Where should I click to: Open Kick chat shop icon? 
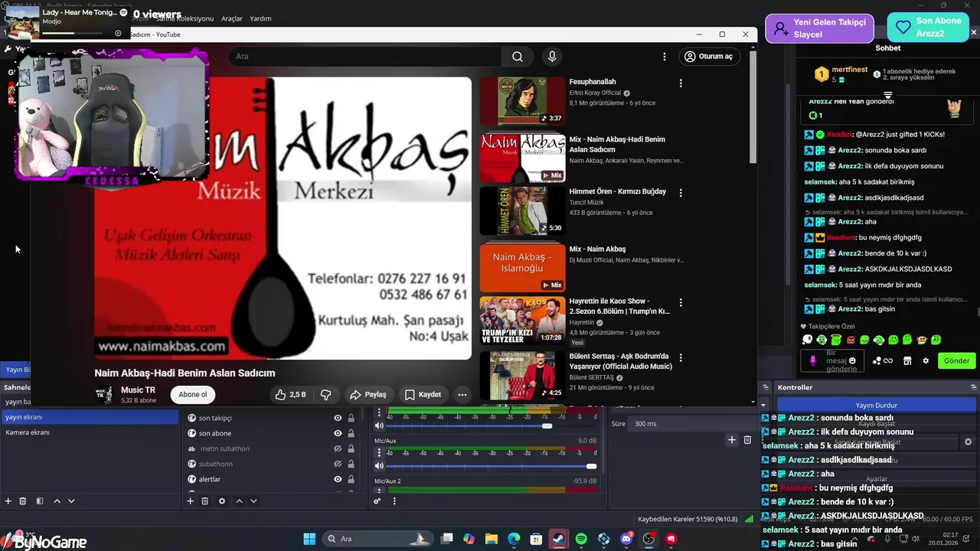[907, 360]
